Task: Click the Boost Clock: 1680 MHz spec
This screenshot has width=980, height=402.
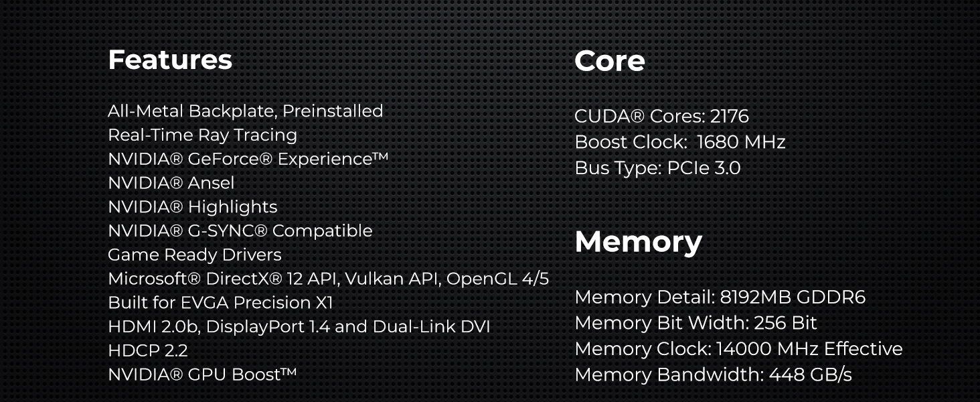Action: pos(679,142)
